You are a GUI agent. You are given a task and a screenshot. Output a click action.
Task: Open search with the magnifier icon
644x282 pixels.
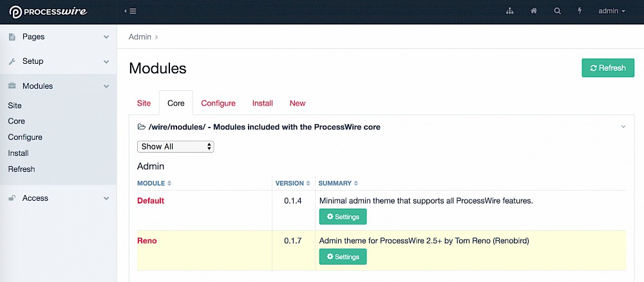point(557,12)
